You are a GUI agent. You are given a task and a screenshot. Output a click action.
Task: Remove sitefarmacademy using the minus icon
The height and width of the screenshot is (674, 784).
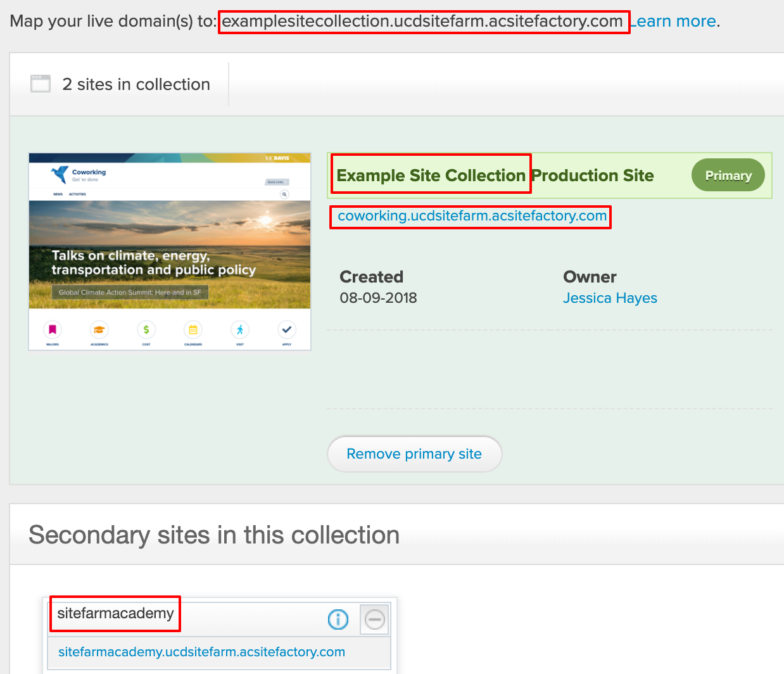coord(374,619)
